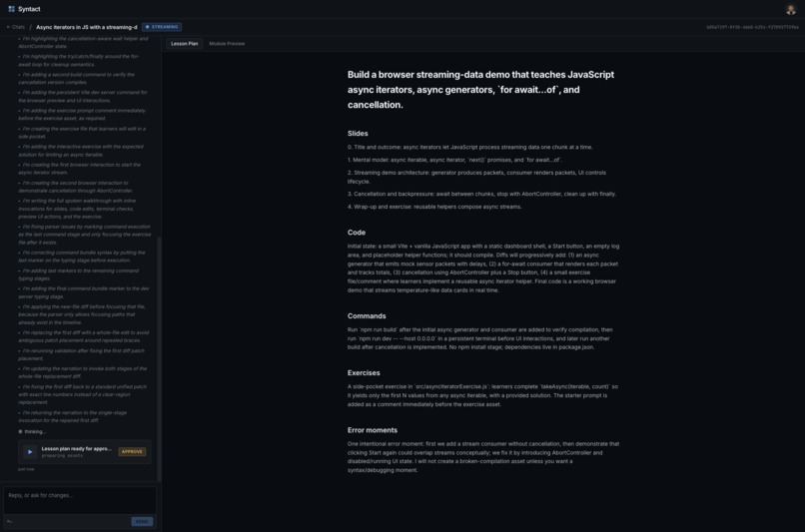The image size is (805, 532).
Task: Click log entry 'adding the persistent Vite dev server command'
Action: coord(83,97)
